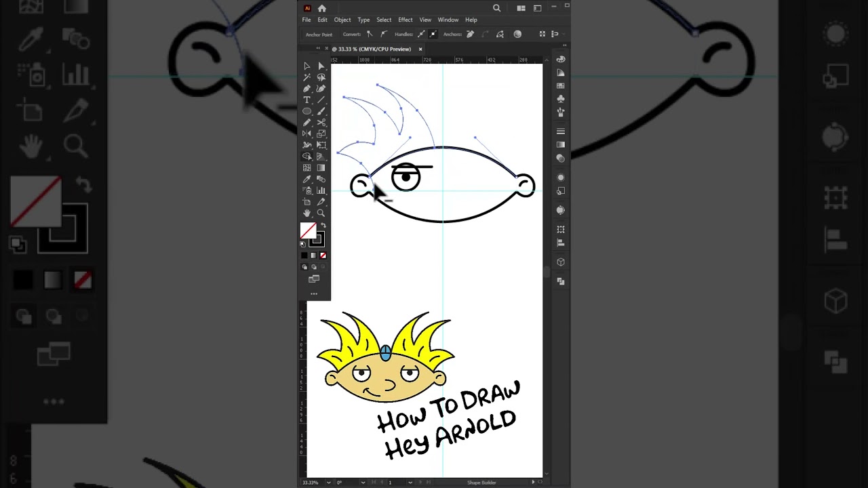This screenshot has width=868, height=488.
Task: Remove selected anchor points button
Action: pos(470,34)
